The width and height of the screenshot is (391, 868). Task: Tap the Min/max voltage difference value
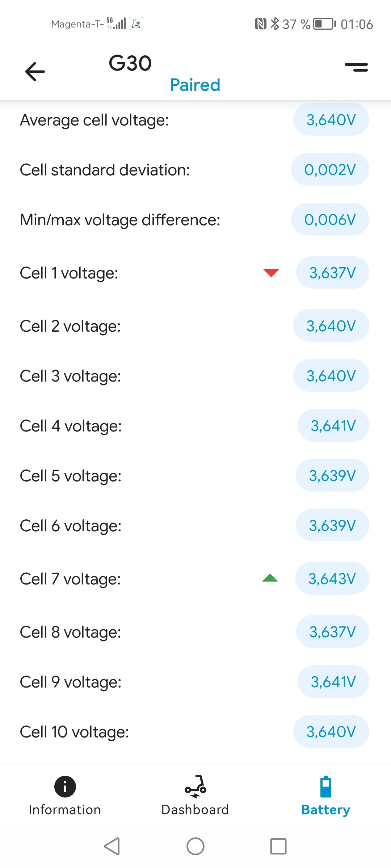[x=330, y=220]
